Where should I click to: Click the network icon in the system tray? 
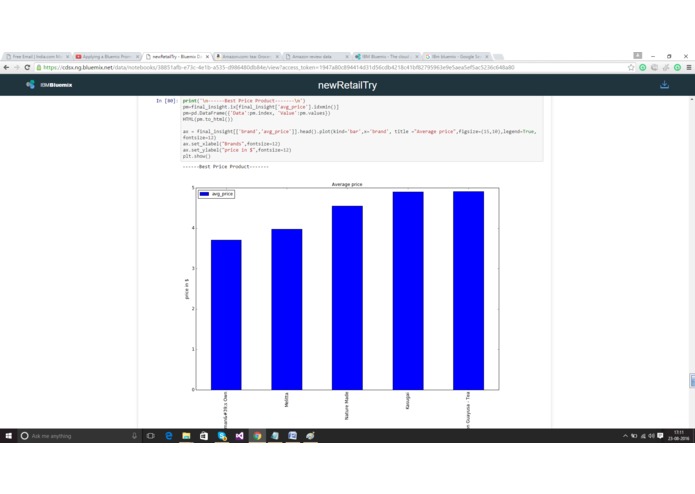click(643, 436)
